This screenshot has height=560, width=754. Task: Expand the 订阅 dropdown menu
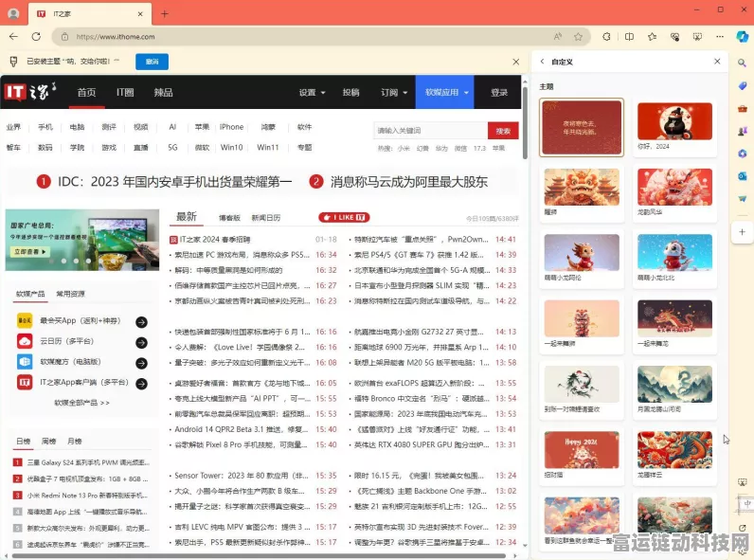(x=394, y=92)
